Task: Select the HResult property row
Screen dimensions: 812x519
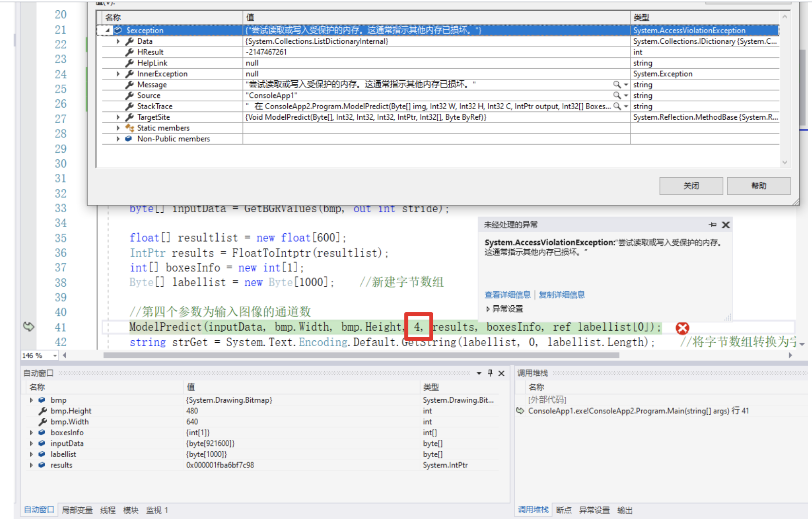Action: (441, 52)
